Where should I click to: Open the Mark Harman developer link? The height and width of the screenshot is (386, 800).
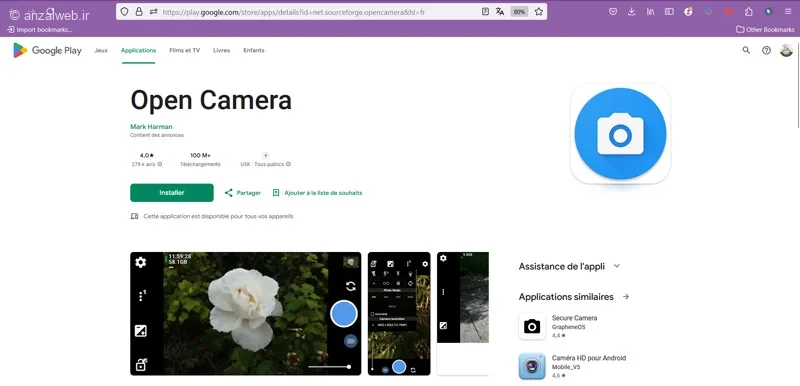[x=151, y=126]
